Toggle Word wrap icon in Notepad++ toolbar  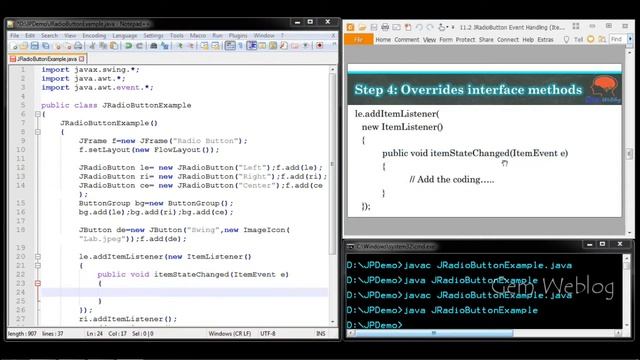pyautogui.click(x=230, y=46)
